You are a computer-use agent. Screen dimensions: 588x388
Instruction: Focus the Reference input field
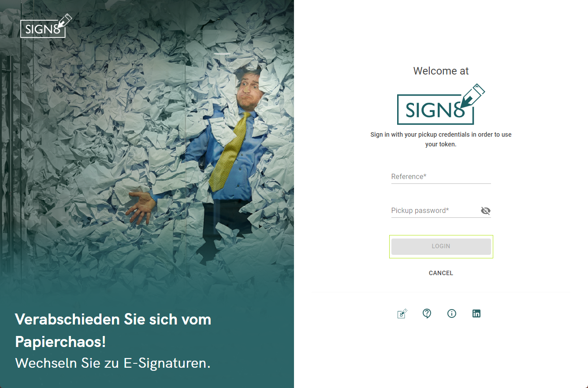click(441, 176)
